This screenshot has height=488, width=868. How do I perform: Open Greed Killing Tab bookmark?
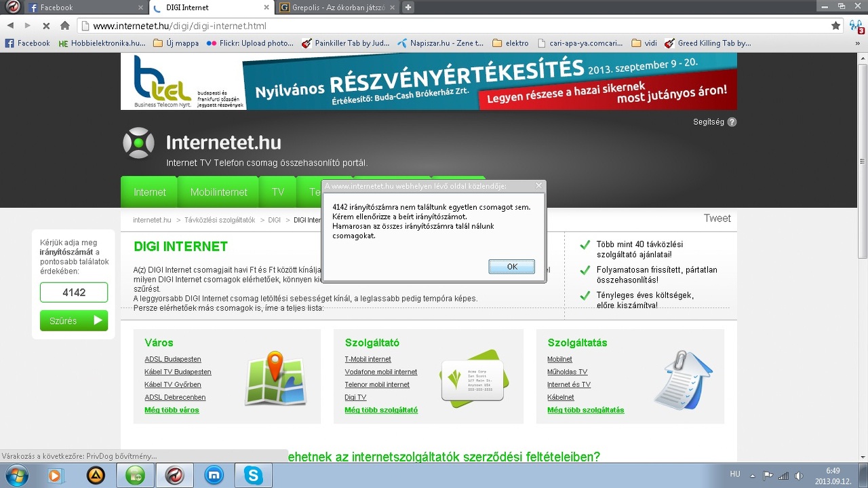pyautogui.click(x=708, y=43)
